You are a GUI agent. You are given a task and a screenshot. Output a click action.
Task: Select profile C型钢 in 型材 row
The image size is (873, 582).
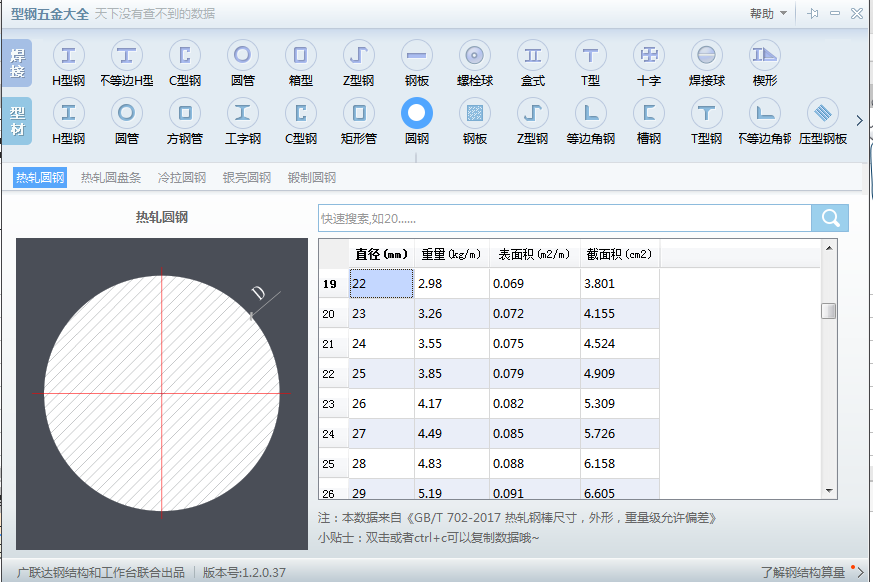301,113
